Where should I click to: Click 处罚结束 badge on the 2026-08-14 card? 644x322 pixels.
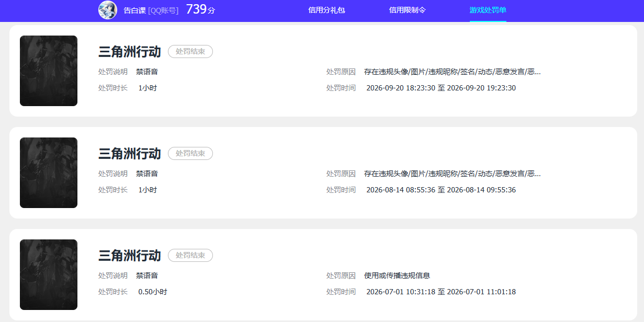(190, 153)
